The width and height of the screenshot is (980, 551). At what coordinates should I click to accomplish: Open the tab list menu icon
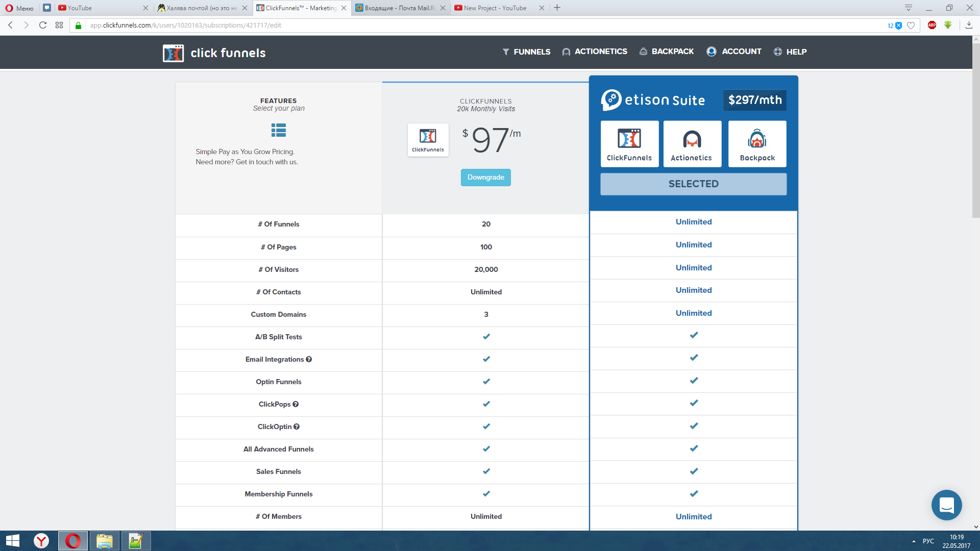click(909, 8)
